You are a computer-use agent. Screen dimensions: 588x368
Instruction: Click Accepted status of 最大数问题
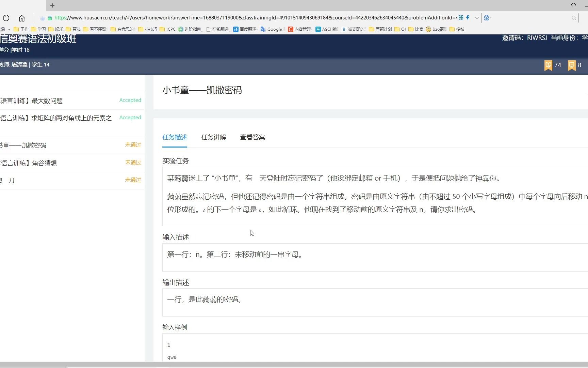[130, 100]
